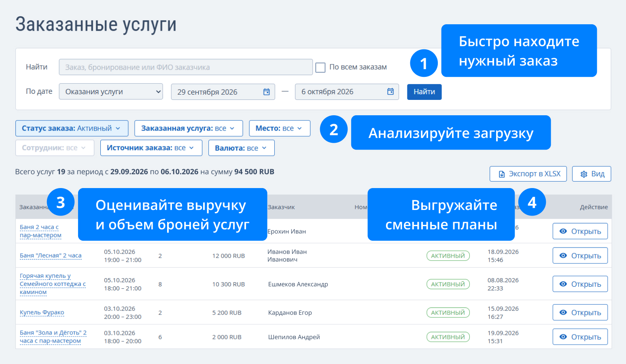Click the customer name Шепилов Андрей

(294, 337)
